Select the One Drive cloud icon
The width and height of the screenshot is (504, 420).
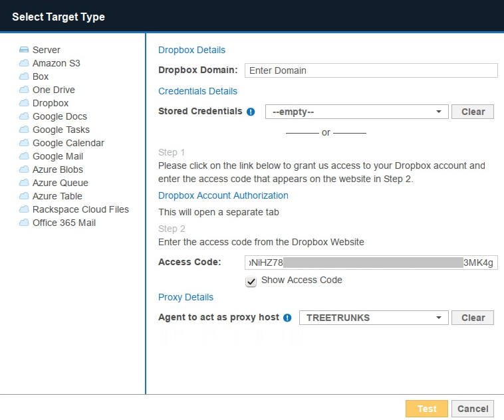(24, 90)
